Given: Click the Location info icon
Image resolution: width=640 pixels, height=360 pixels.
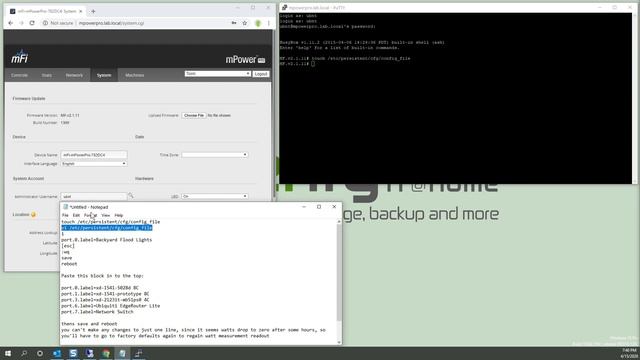Looking at the screenshot, I should point(33,214).
